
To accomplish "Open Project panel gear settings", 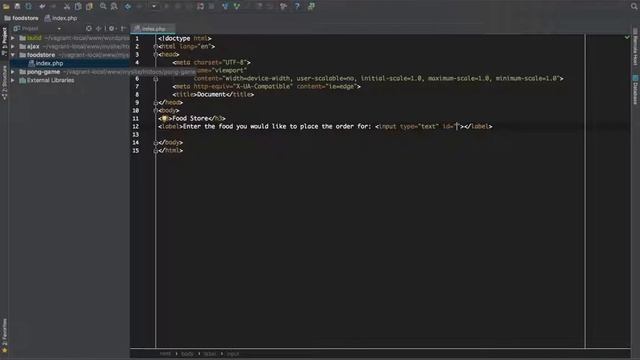I will (111, 29).
